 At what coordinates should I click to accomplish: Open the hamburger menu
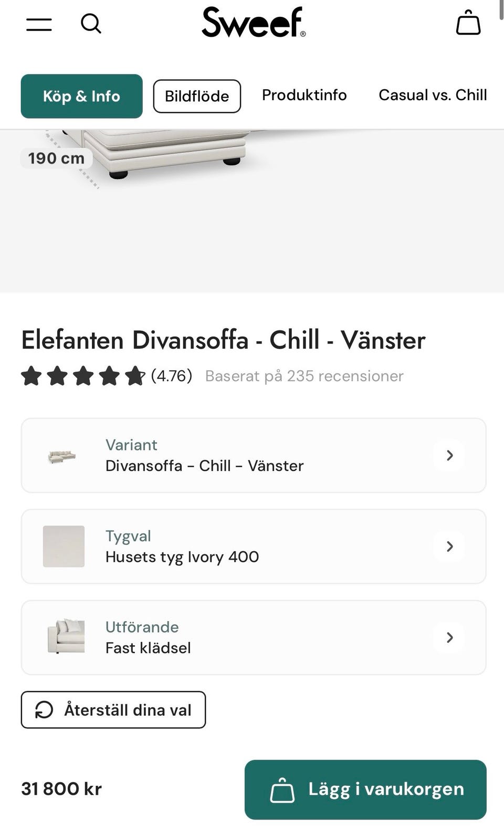coord(39,24)
